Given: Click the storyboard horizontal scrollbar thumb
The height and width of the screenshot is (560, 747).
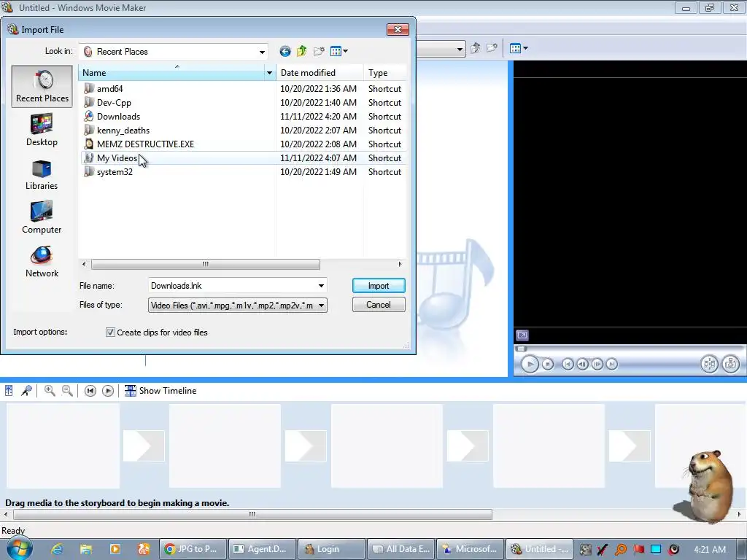Looking at the screenshot, I should pos(252,514).
